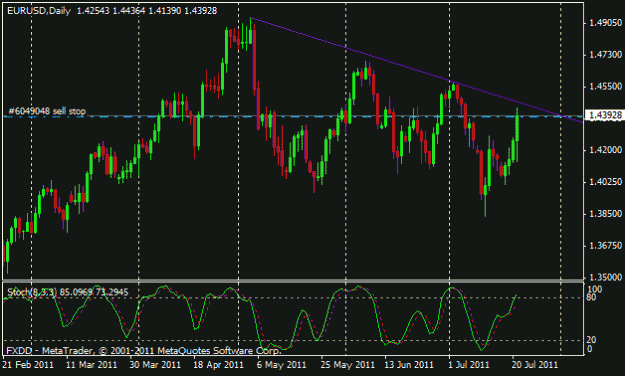Screen dimensions: 625x376
Task: Select the Stoch(8,3,3) indicator label
Action: click(68, 292)
